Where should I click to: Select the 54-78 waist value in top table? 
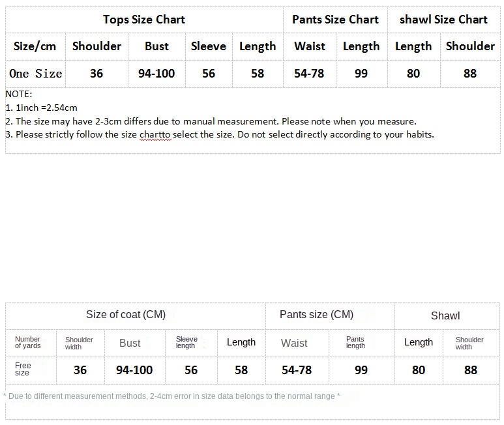pos(309,74)
